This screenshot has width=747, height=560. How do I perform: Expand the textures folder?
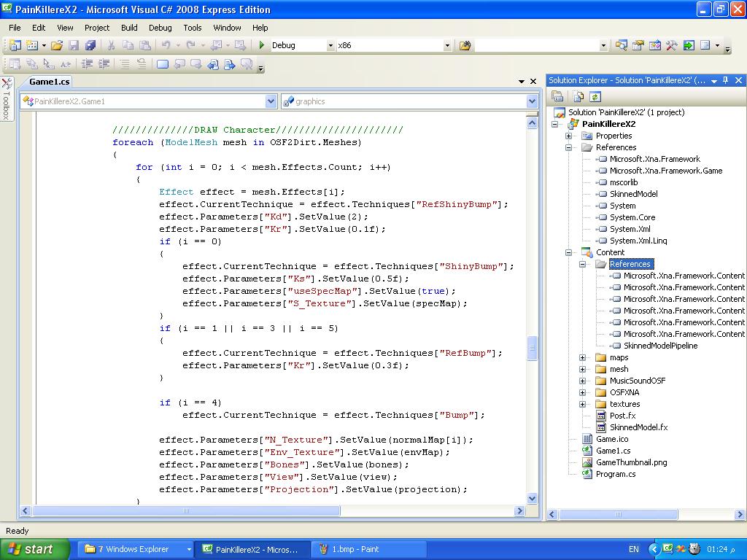(x=582, y=404)
